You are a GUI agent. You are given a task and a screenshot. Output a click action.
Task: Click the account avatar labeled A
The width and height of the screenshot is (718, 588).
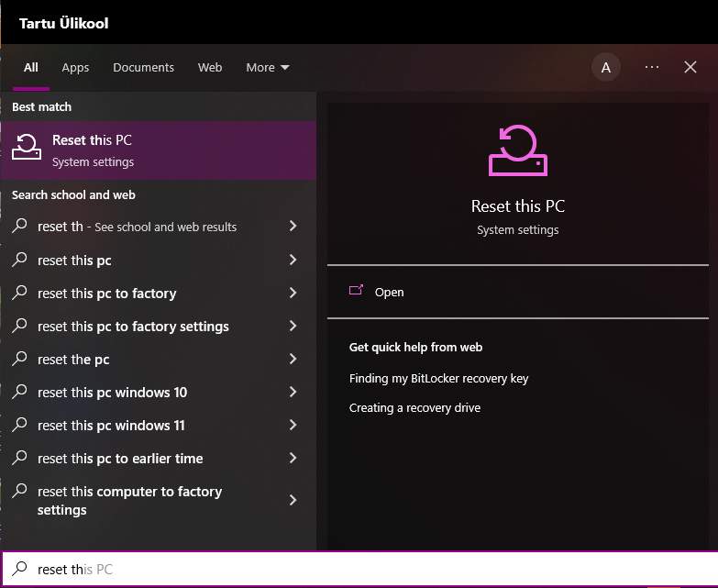click(606, 67)
